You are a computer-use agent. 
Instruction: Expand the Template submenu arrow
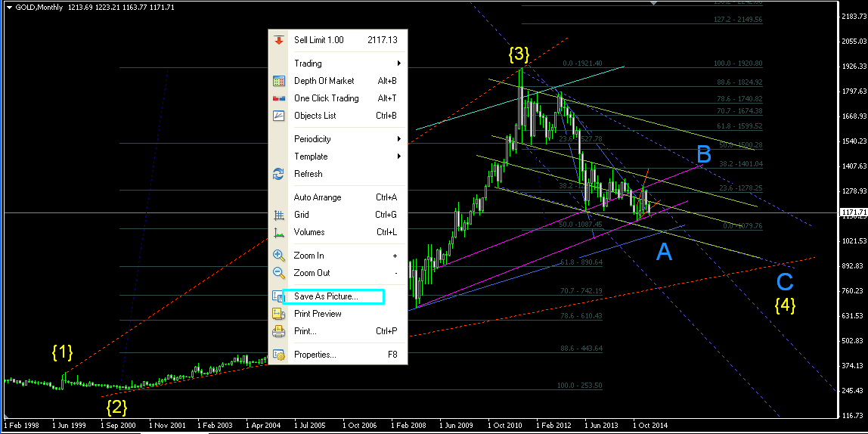399,156
